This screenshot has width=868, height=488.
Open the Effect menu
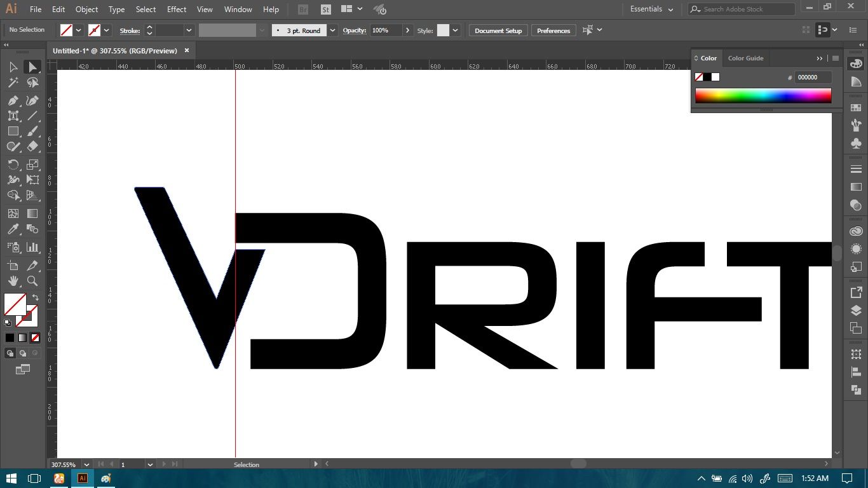point(177,10)
